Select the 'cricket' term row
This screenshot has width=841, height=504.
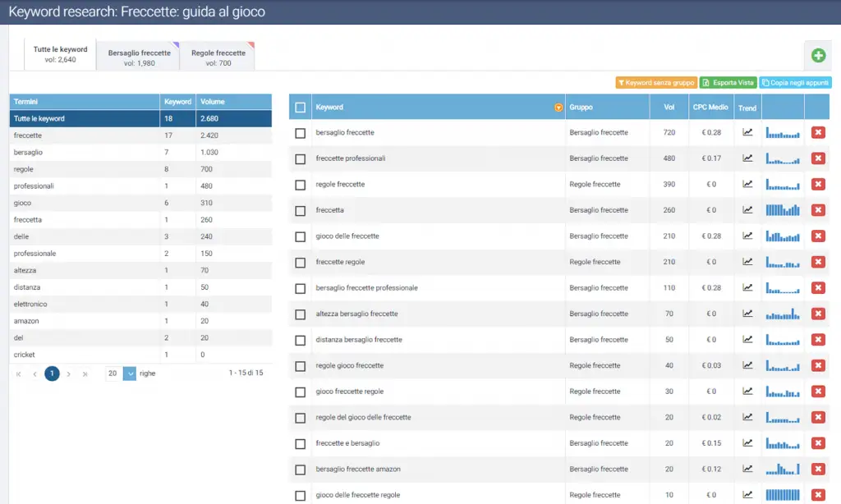(x=140, y=355)
